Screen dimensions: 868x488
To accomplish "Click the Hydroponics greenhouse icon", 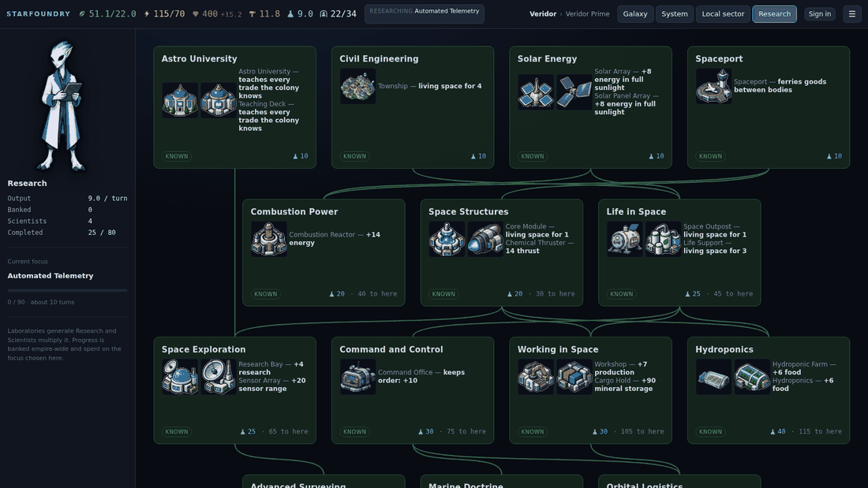I will 752,377.
